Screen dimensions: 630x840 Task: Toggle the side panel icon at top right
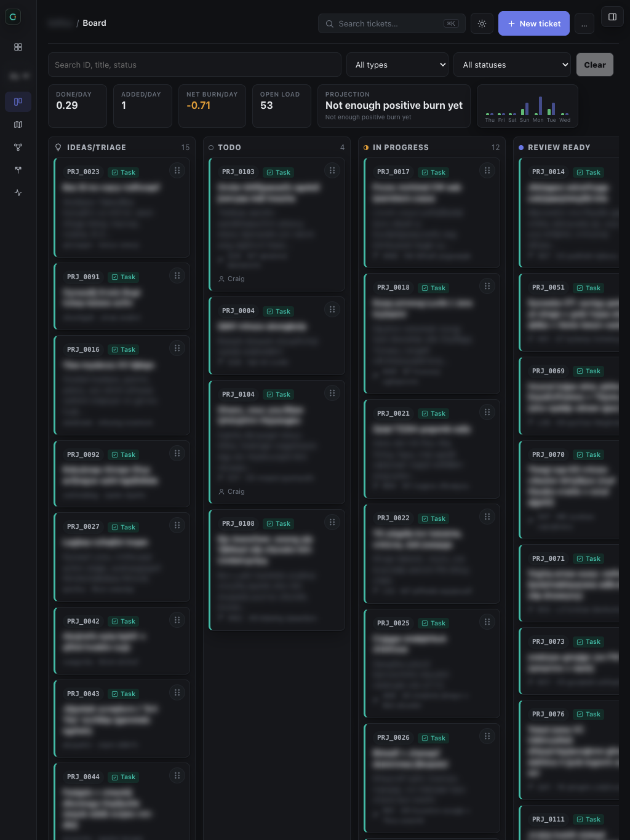[x=612, y=17]
